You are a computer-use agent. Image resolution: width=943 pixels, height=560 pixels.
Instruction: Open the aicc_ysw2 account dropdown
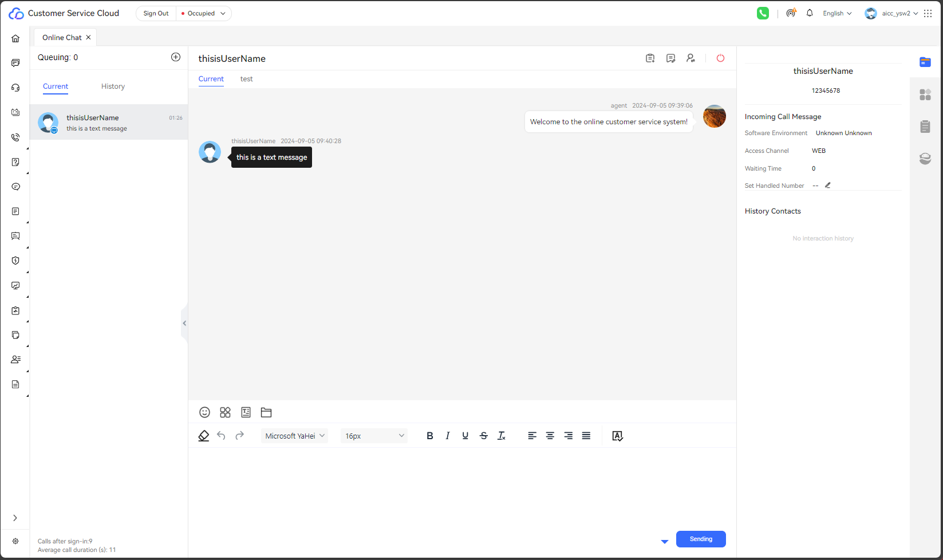coord(891,13)
